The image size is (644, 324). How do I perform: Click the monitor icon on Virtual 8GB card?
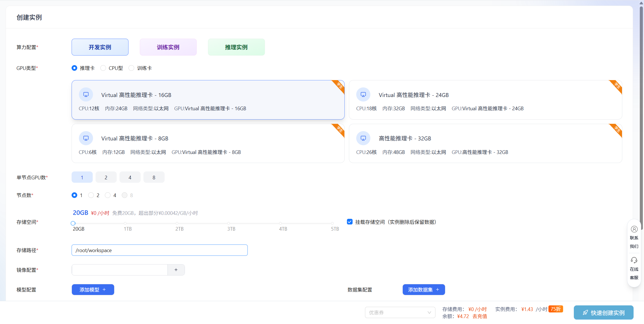(x=86, y=138)
